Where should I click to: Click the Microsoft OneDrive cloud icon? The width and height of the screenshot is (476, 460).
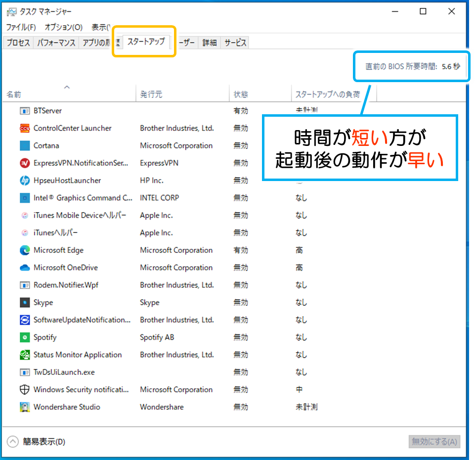pyautogui.click(x=25, y=268)
